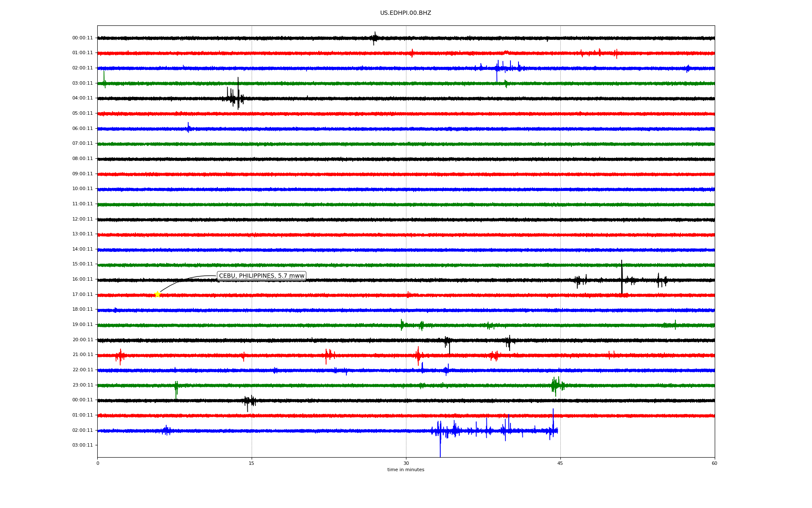Click the 08:00:11 row time label
The width and height of the screenshot is (812, 508).
[x=82, y=159]
